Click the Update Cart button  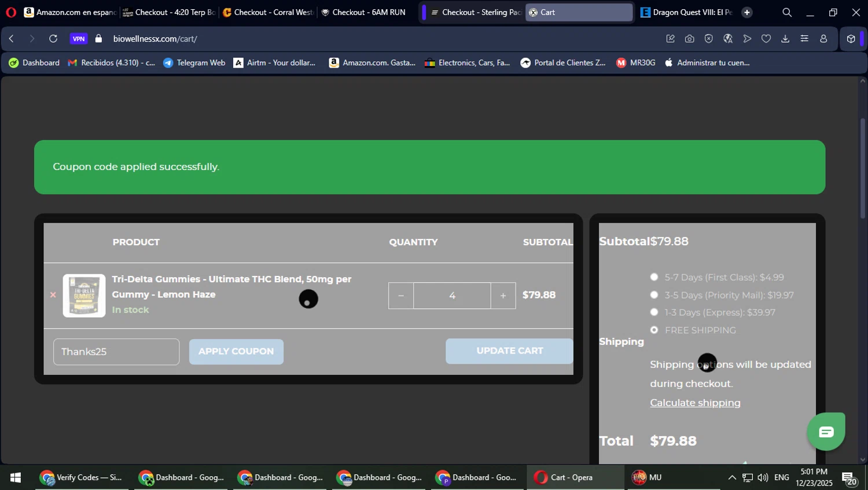click(x=509, y=351)
